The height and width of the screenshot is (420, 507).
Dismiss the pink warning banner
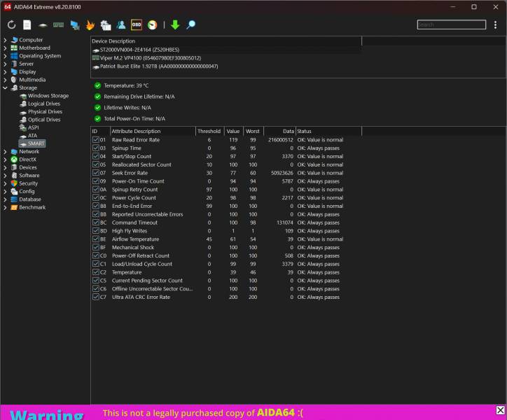coord(500,410)
